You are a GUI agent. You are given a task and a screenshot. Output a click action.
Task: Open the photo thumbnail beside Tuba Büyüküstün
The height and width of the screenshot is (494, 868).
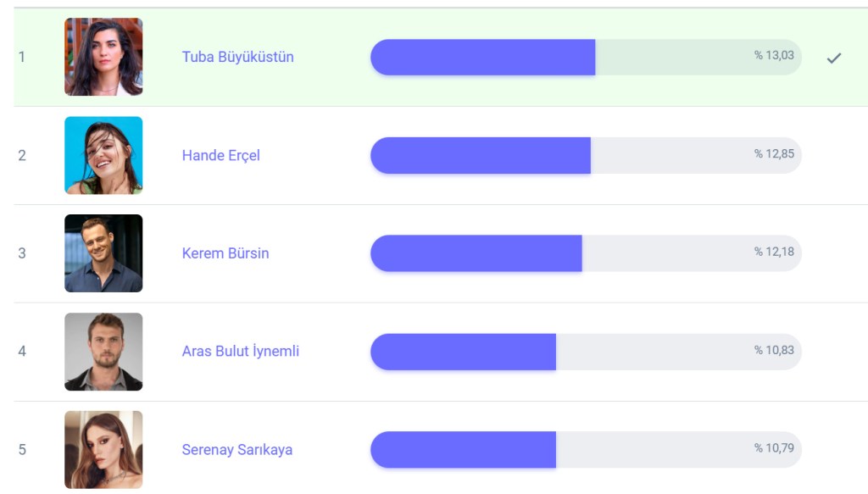pos(103,57)
